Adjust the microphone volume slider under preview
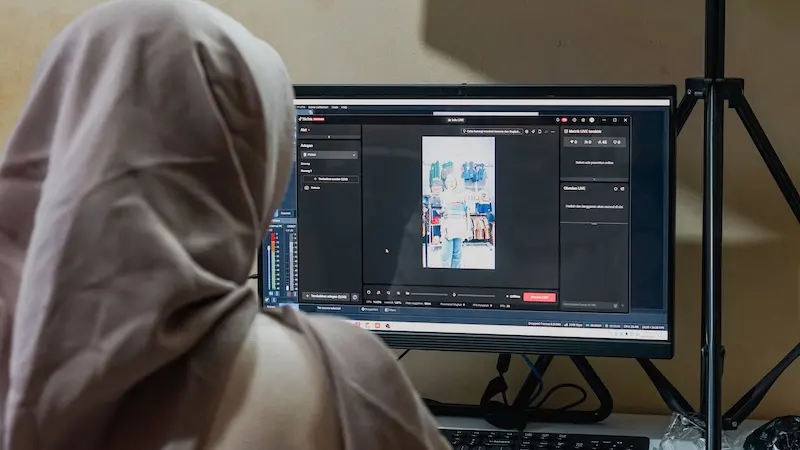The image size is (800, 450). (x=476, y=295)
